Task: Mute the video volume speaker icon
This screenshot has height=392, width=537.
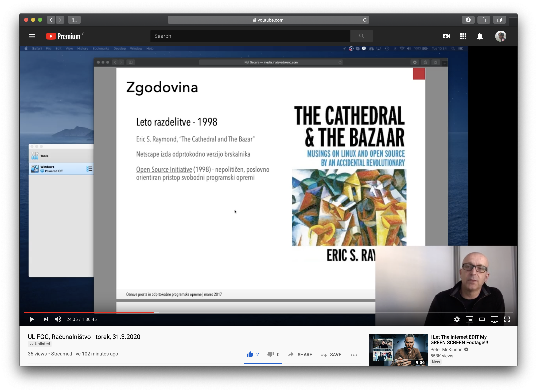Action: click(58, 319)
